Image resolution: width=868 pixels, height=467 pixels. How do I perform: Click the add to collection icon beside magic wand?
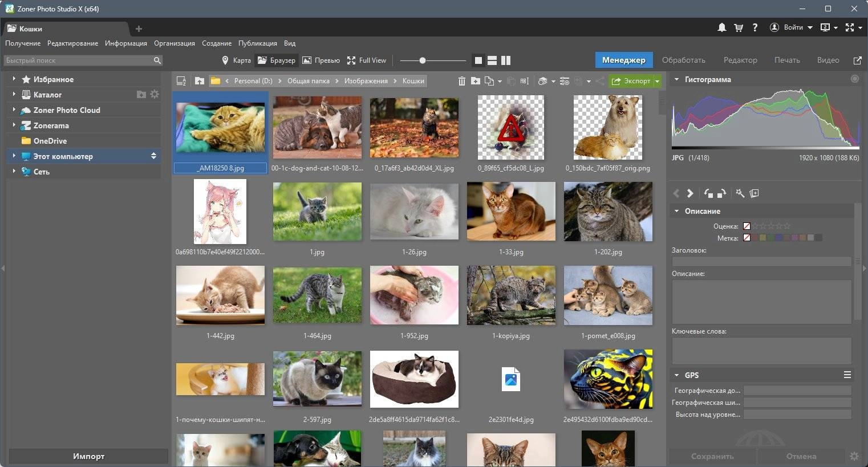pyautogui.click(x=754, y=193)
